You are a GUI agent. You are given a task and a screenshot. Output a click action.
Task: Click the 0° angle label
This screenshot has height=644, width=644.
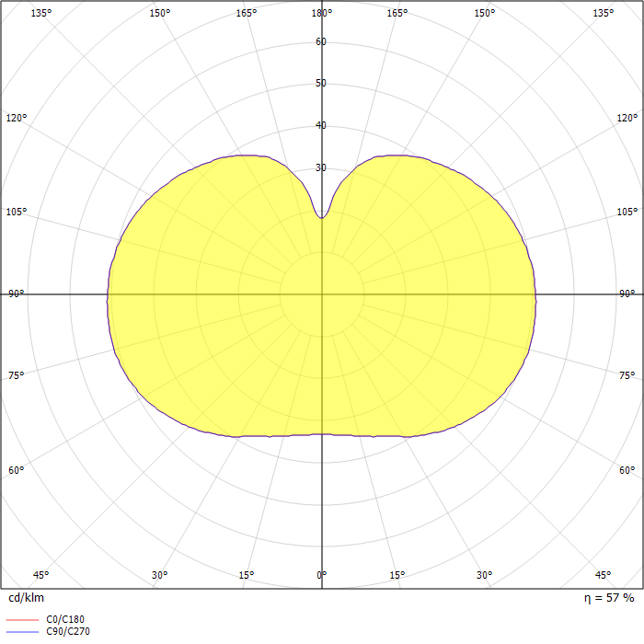point(322,575)
